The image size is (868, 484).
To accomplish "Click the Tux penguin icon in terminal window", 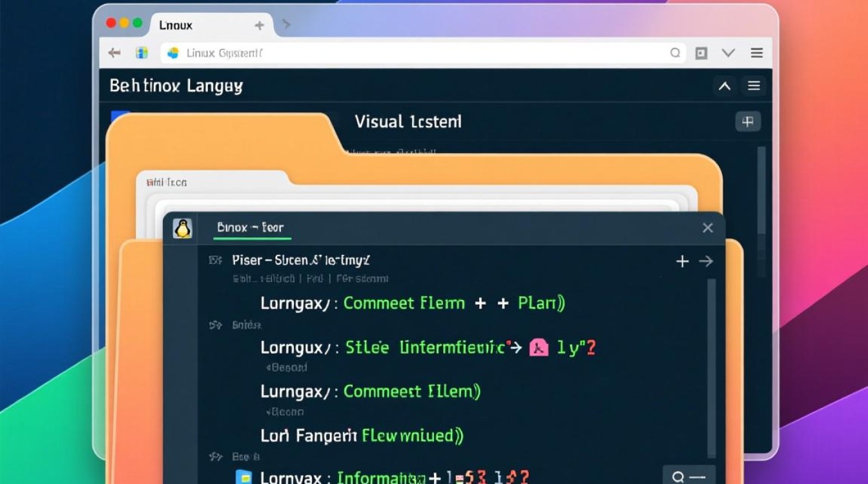I will 183,228.
